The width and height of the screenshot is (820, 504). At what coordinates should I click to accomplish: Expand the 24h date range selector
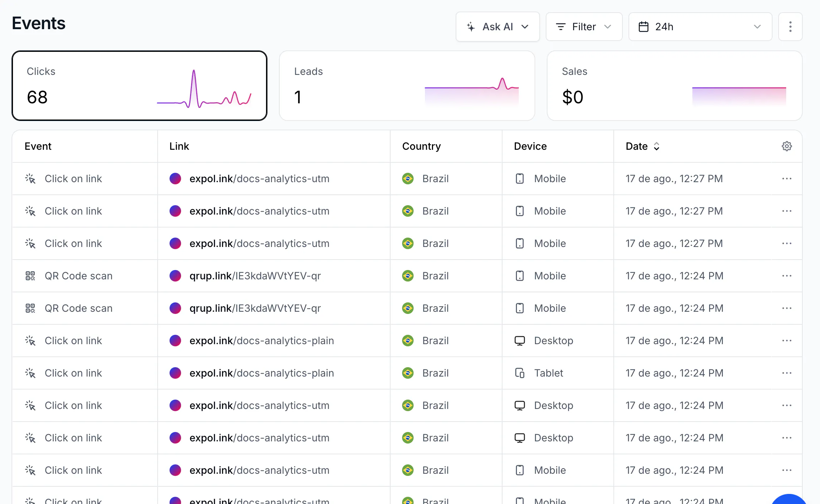[700, 27]
